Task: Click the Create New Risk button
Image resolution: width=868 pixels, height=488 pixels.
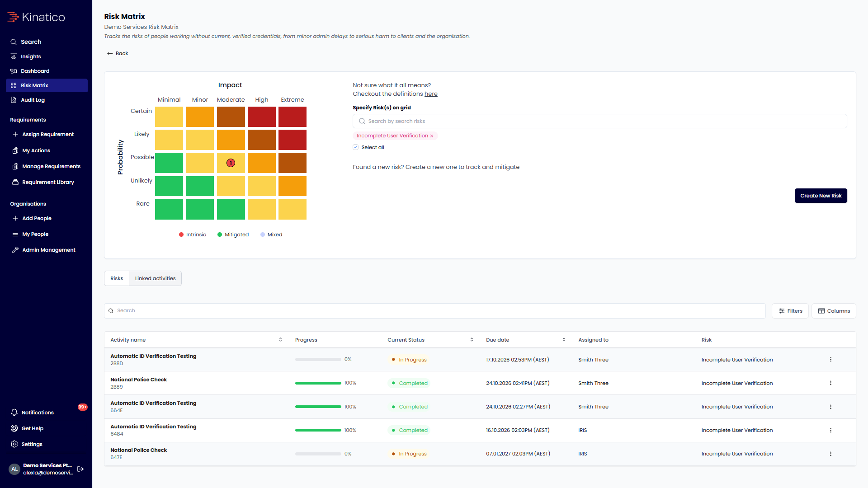Action: [821, 196]
